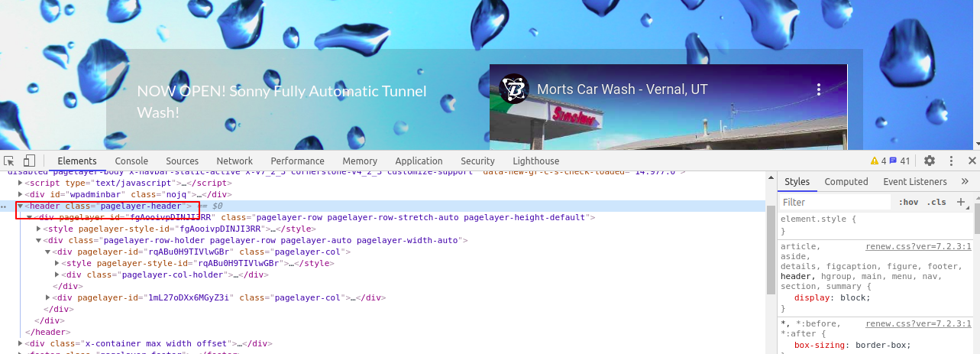Click the row actions ellipsis beside header element

[5, 206]
